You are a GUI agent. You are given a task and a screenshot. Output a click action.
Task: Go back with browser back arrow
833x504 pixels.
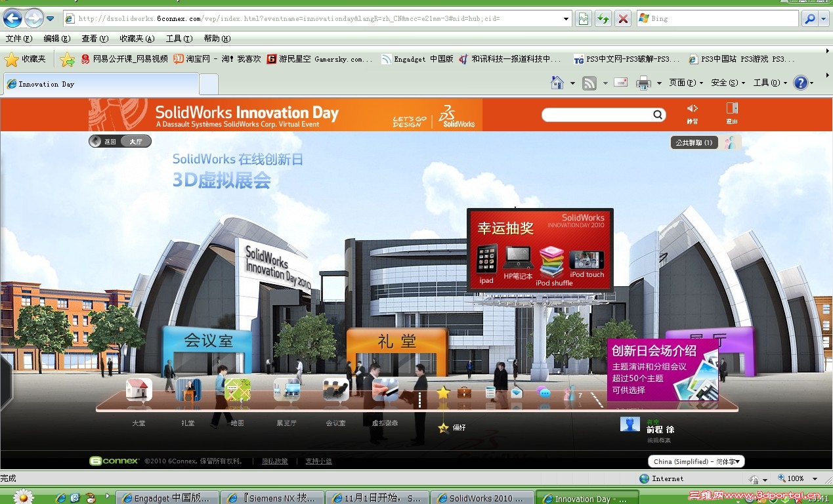(12, 18)
